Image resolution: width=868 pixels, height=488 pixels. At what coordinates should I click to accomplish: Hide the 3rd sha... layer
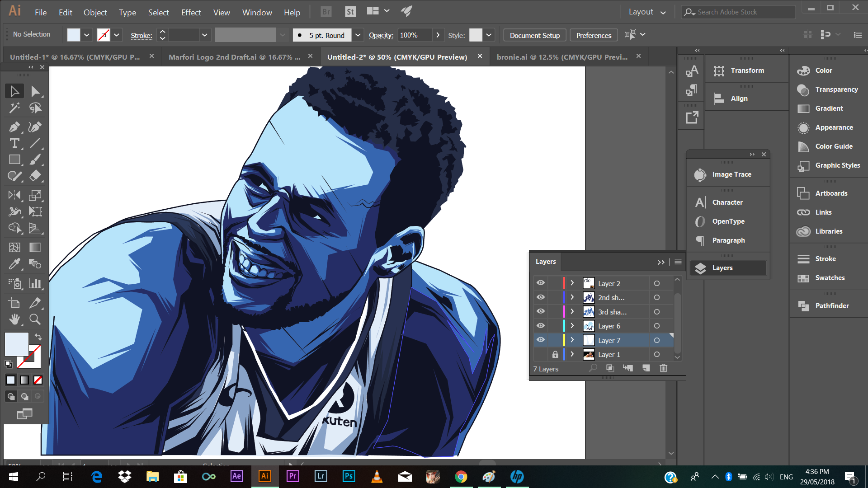(541, 311)
